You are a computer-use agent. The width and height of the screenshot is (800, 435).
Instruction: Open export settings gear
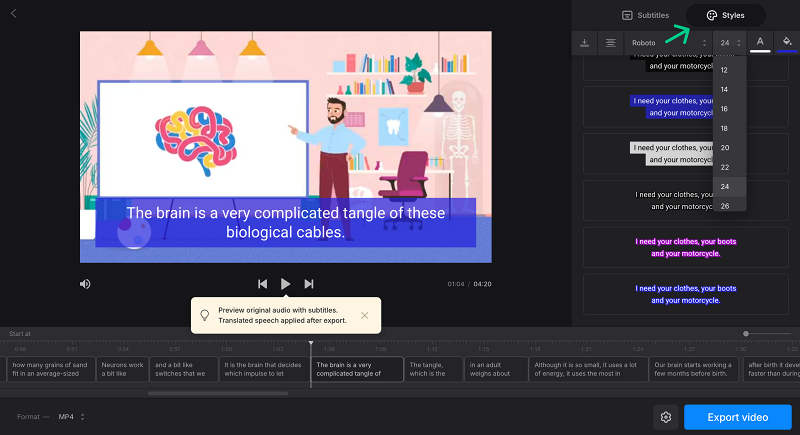[x=666, y=417]
